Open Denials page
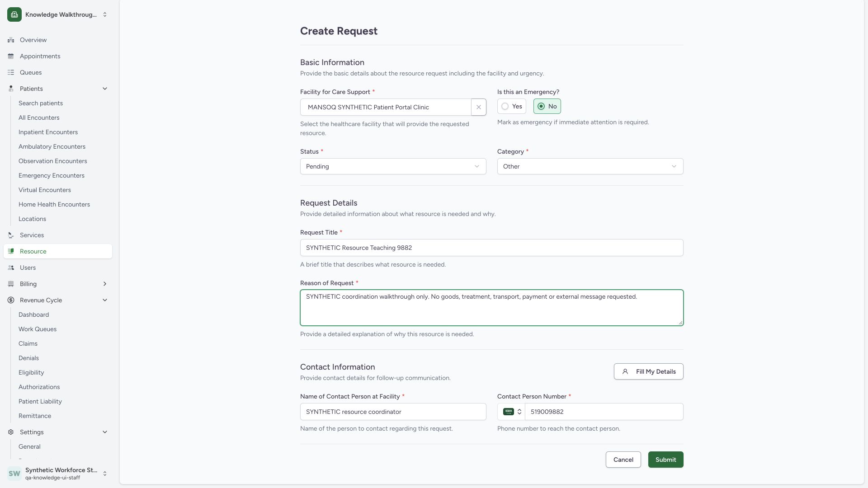868x488 pixels. [x=28, y=358]
